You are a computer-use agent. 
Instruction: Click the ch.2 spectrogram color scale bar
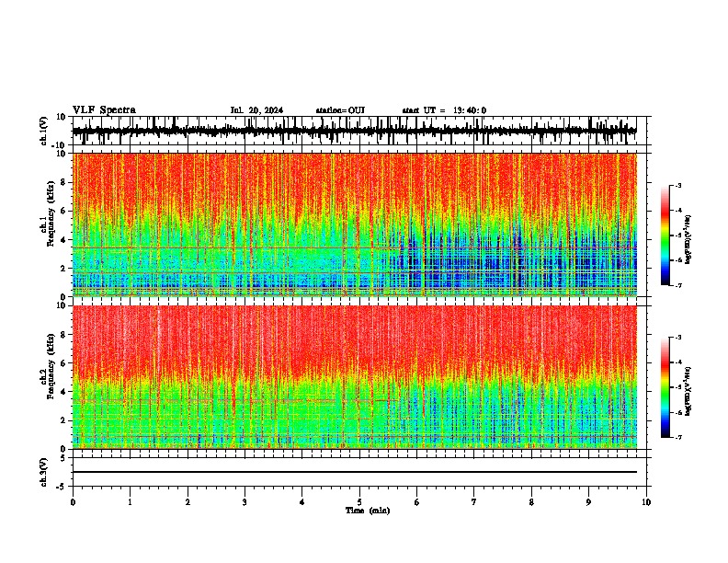tap(665, 387)
